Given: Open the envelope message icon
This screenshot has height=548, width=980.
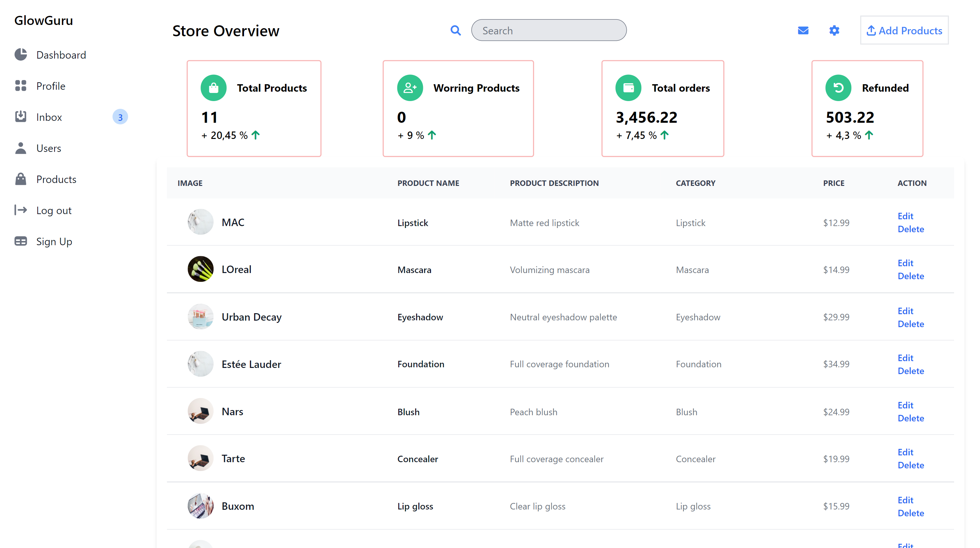Looking at the screenshot, I should (803, 30).
